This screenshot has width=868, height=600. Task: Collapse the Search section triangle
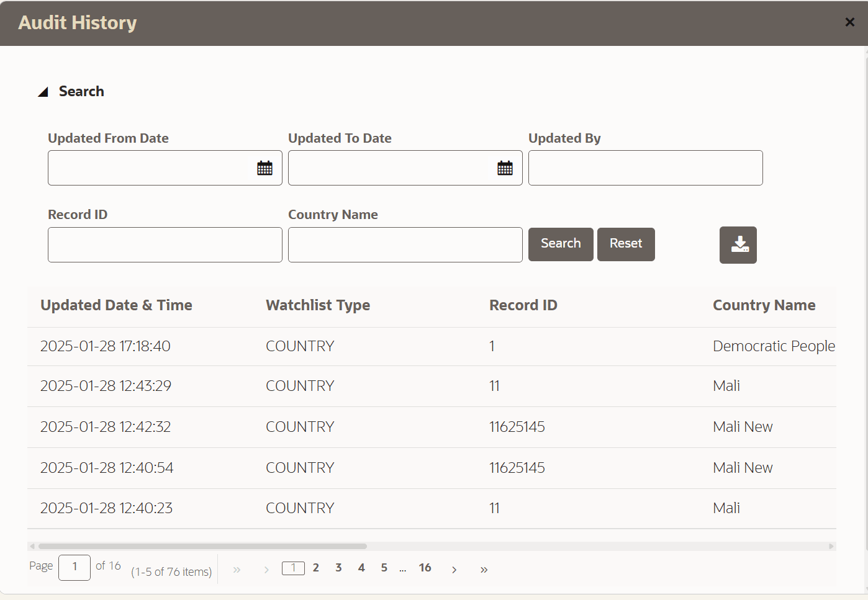pyautogui.click(x=43, y=92)
